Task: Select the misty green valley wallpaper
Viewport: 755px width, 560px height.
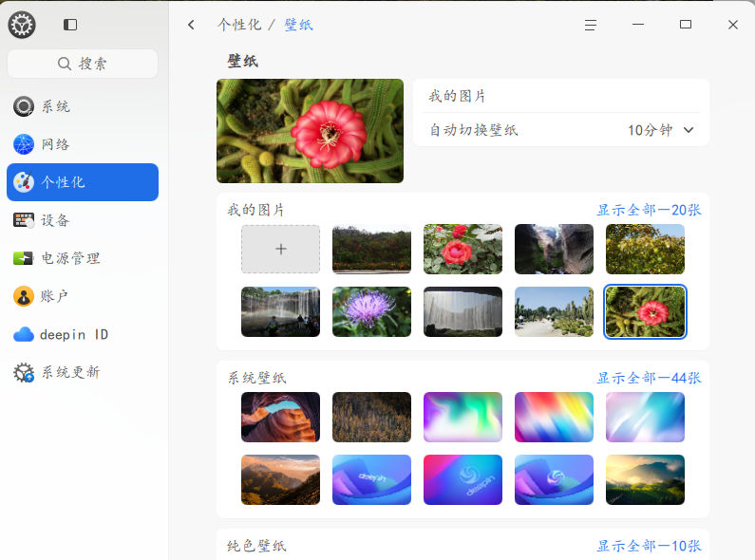Action: (645, 479)
